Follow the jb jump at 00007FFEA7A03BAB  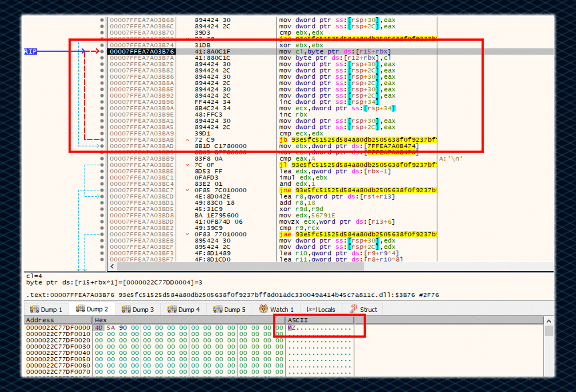pos(358,140)
